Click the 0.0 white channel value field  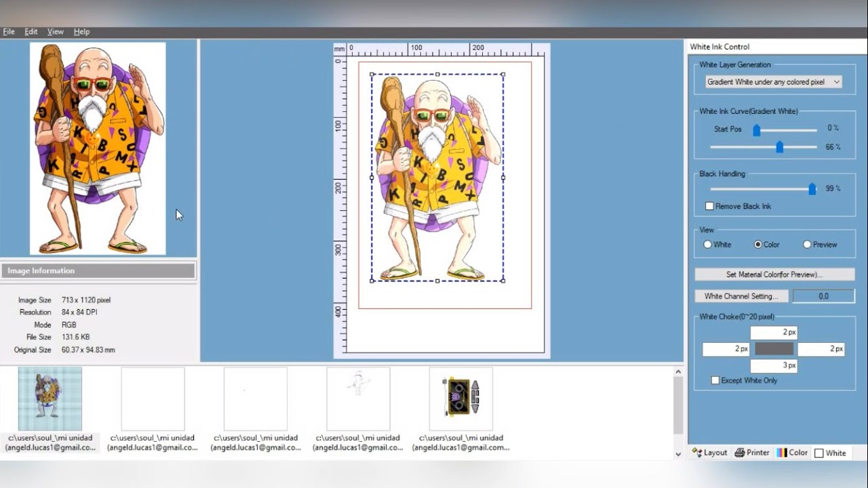coord(823,296)
